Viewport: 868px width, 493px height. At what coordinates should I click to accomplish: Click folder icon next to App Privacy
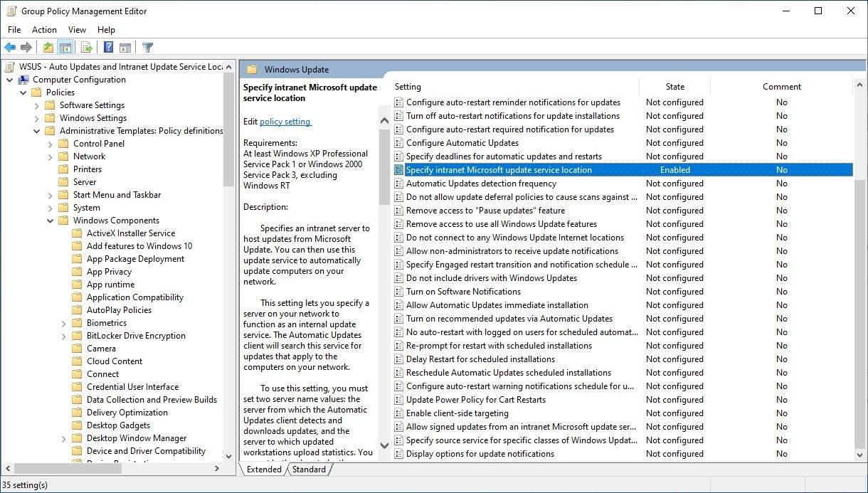[x=77, y=272]
